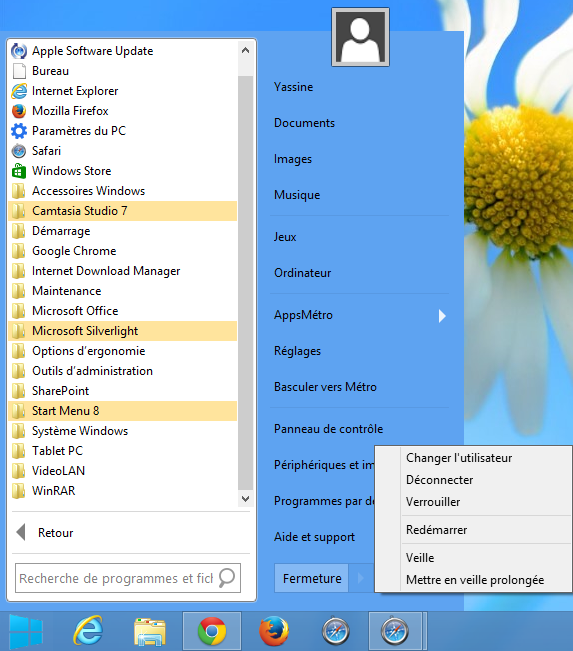This screenshot has height=651, width=573.
Task: Click the programs list scroll down arrow
Action: [x=245, y=499]
